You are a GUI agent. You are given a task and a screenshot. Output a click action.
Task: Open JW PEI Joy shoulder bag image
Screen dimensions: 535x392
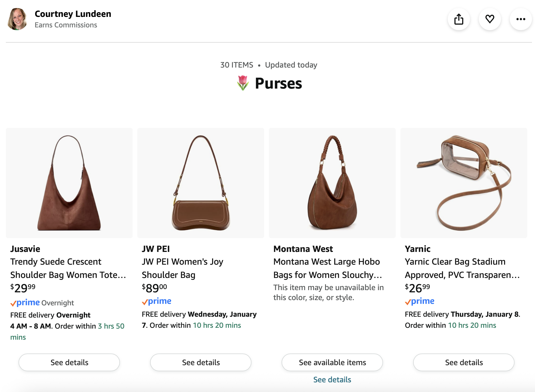coord(201,183)
